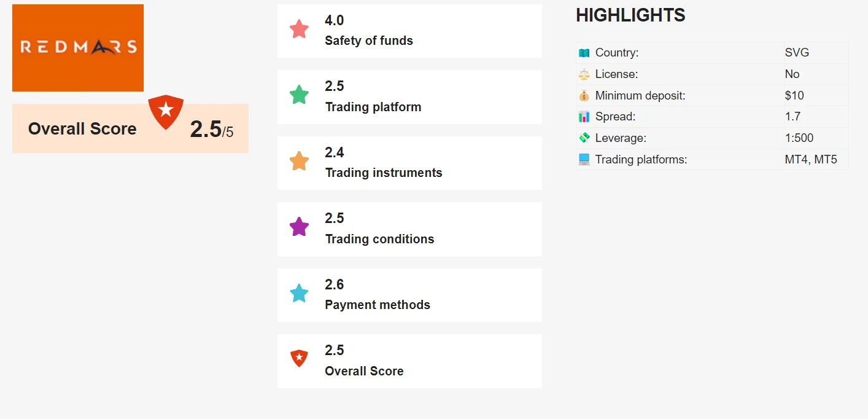Click the green Trading platform star icon
Image resolution: width=868 pixels, height=419 pixels.
[299, 95]
